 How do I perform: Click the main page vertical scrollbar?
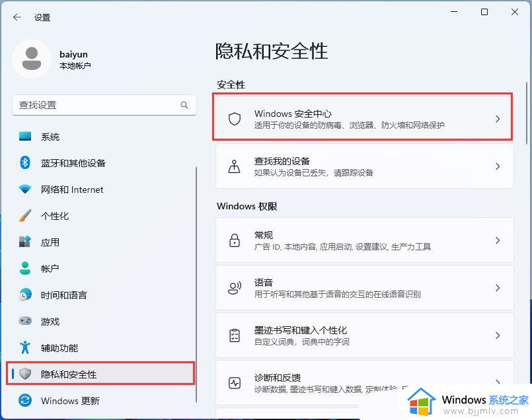527,114
